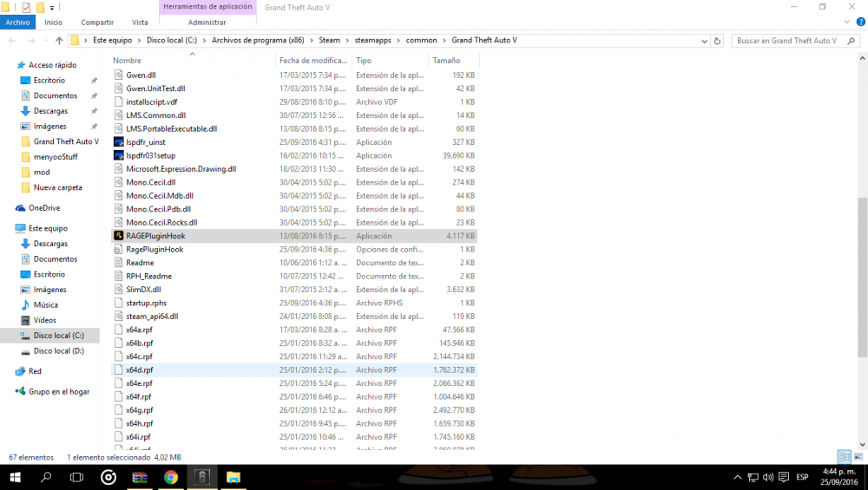Click the Buscar en Grand Theft Auto V field

(787, 41)
